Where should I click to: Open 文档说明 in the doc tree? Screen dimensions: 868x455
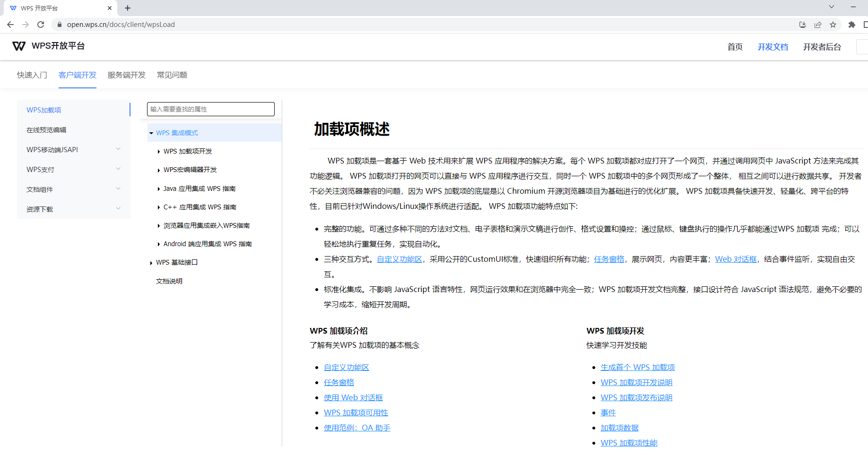coord(169,281)
